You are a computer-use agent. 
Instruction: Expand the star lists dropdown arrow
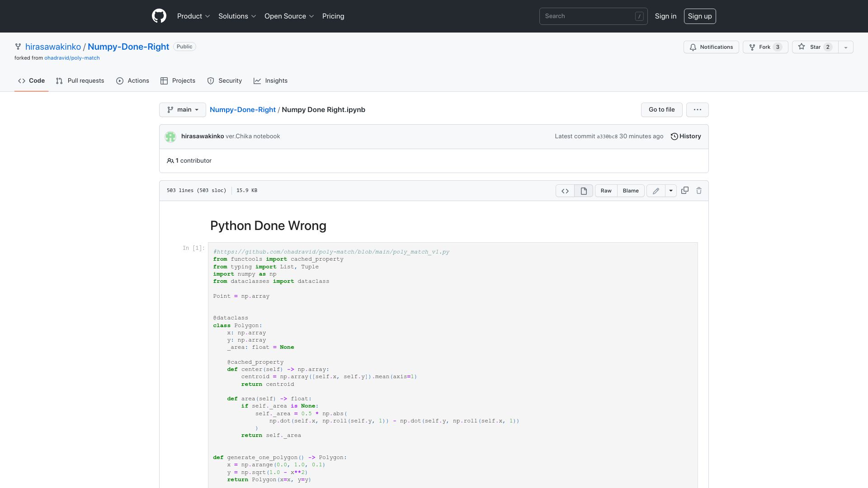[846, 47]
